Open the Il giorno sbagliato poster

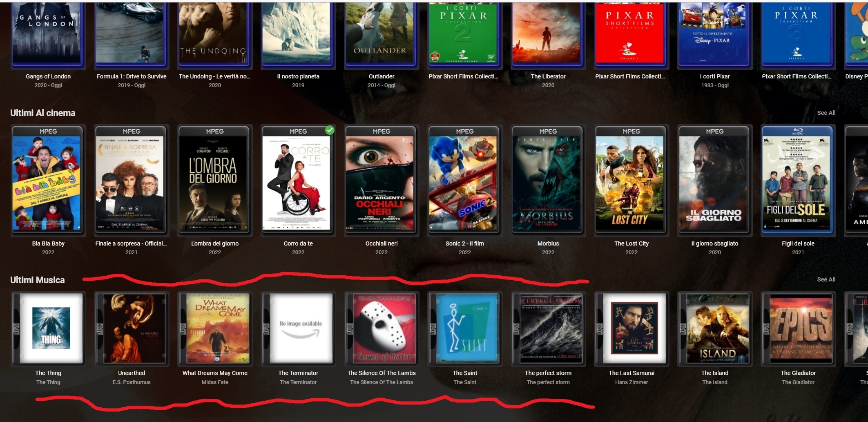point(715,180)
